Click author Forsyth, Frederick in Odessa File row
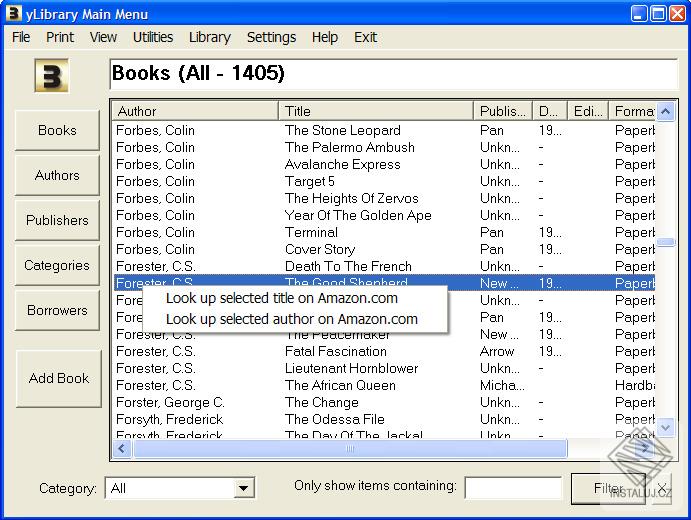This screenshot has width=691, height=520. pyautogui.click(x=170, y=419)
